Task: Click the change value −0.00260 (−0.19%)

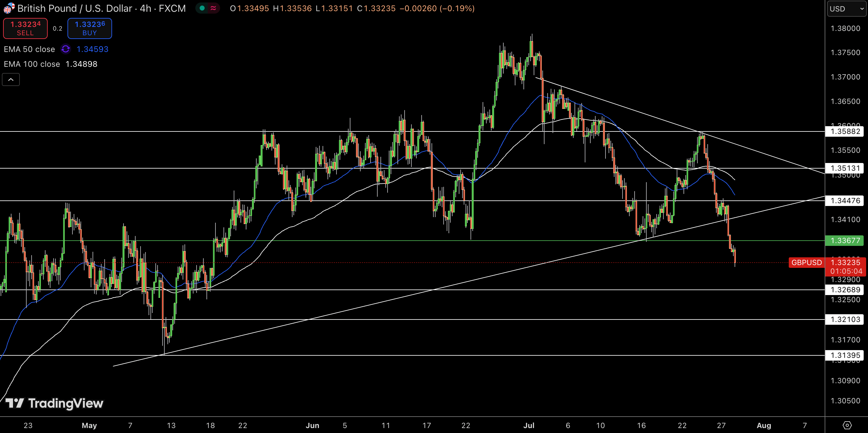Action: pos(437,8)
